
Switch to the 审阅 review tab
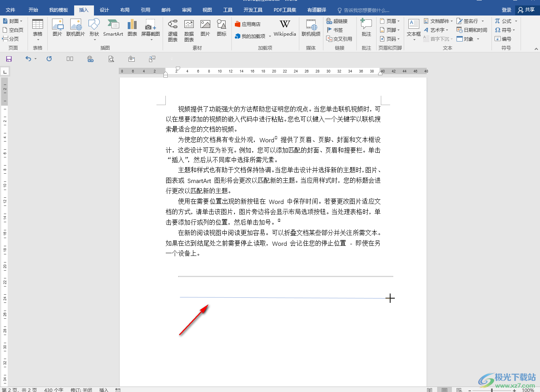pyautogui.click(x=187, y=10)
